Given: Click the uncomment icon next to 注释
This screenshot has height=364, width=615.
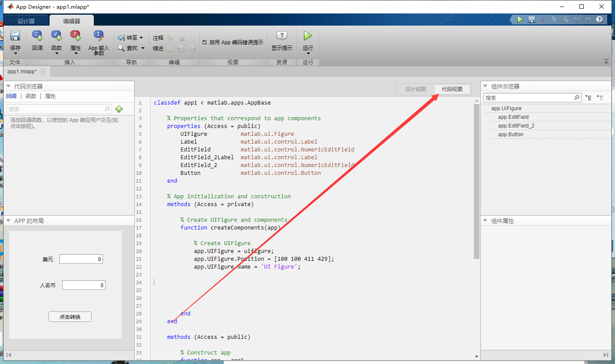Looking at the screenshot, I should coord(181,38).
